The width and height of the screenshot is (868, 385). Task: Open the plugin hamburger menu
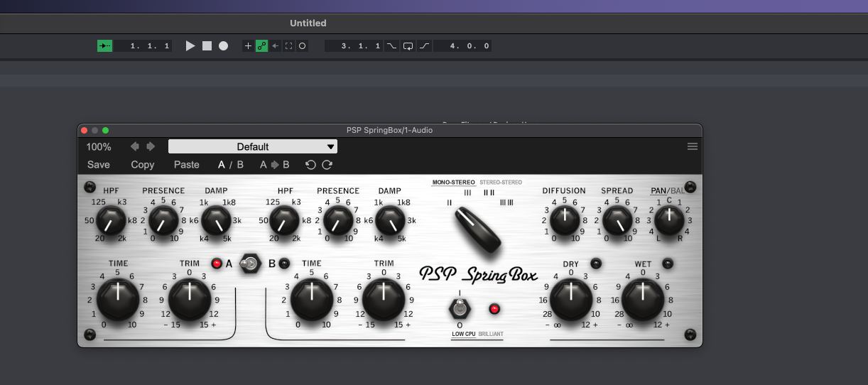tap(693, 146)
